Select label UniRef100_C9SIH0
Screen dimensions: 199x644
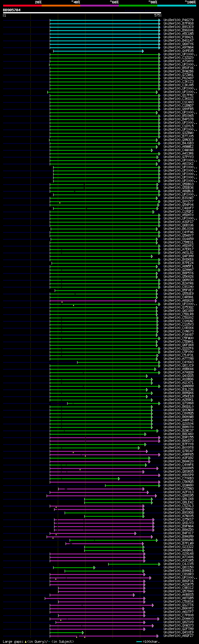pyautogui.click(x=178, y=287)
